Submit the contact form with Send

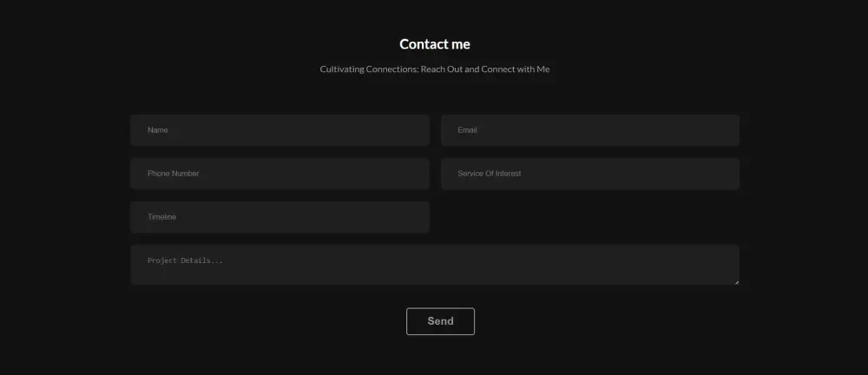click(440, 321)
